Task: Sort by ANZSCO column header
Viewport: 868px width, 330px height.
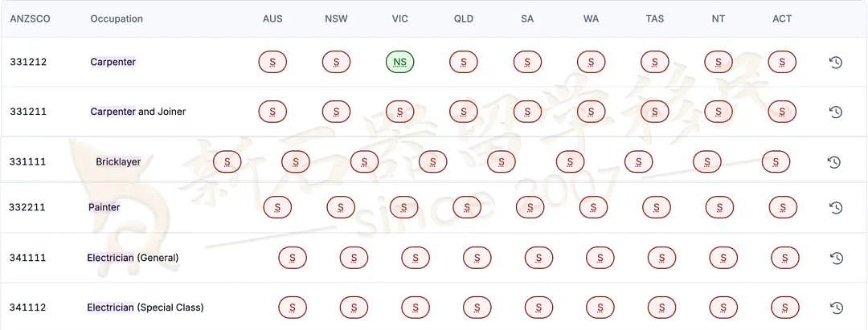Action: coord(30,18)
